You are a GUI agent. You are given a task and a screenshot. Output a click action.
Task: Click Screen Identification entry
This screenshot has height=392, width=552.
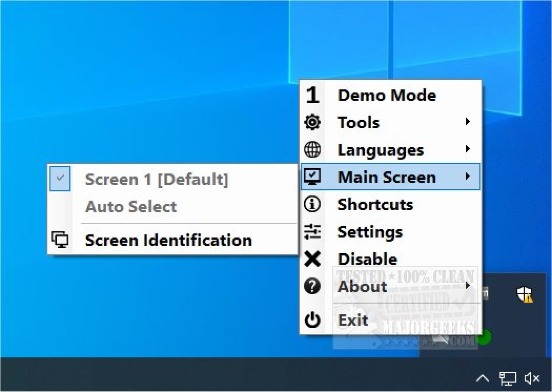coord(169,240)
